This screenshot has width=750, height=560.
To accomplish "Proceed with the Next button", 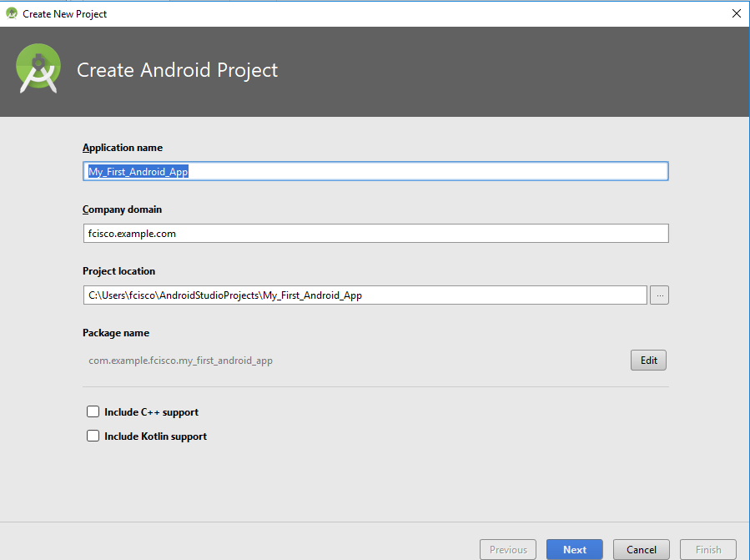I will point(574,549).
